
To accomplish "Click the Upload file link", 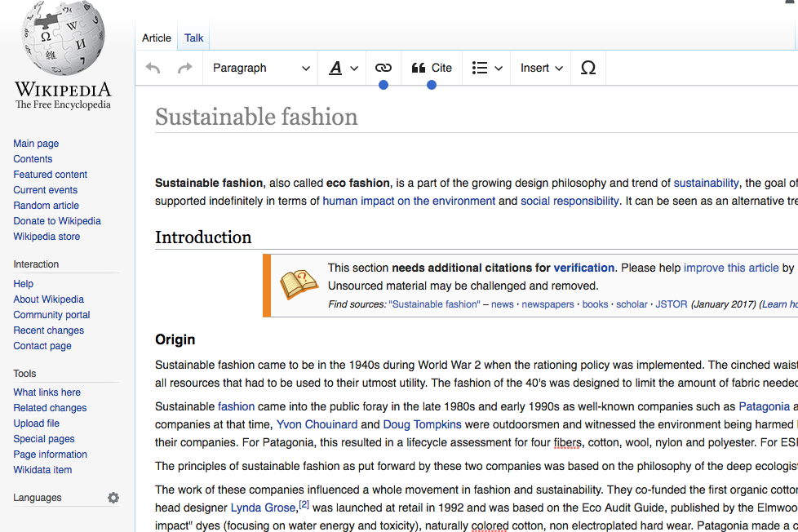I will [x=36, y=423].
